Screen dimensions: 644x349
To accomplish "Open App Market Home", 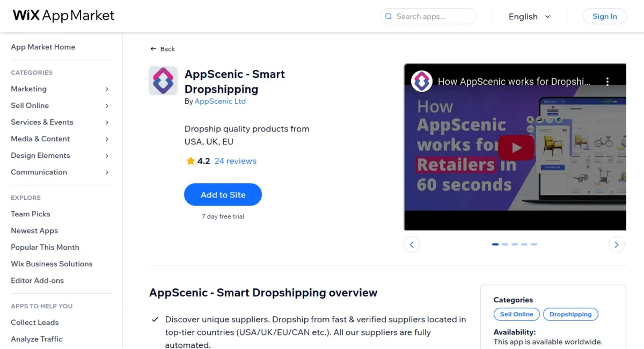I will point(43,47).
